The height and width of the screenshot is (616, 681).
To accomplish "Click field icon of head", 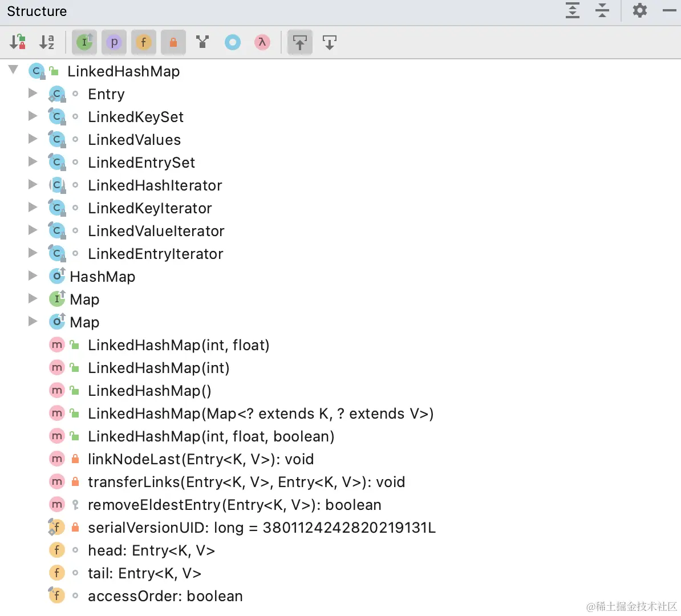I will click(x=57, y=550).
